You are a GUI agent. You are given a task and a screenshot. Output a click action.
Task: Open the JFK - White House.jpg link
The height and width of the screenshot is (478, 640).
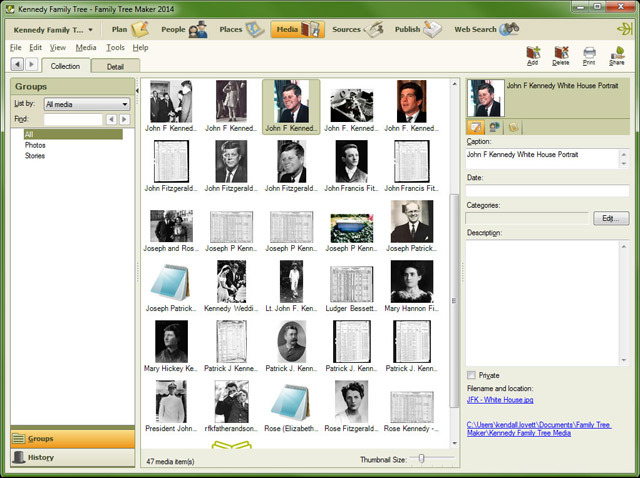point(500,400)
